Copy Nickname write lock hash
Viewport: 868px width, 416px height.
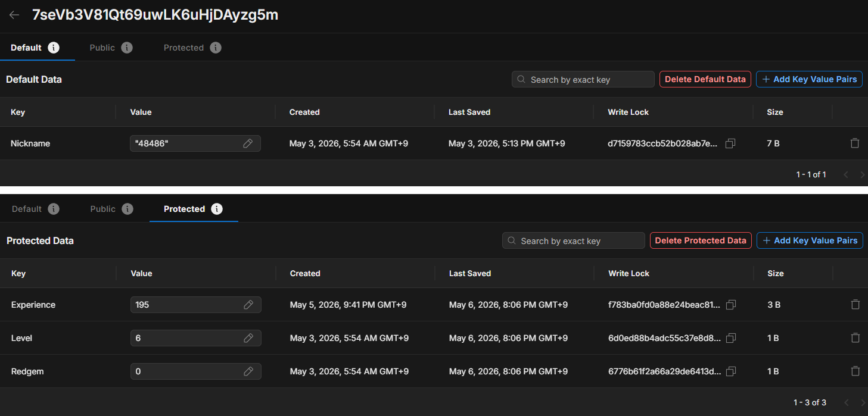coord(730,143)
